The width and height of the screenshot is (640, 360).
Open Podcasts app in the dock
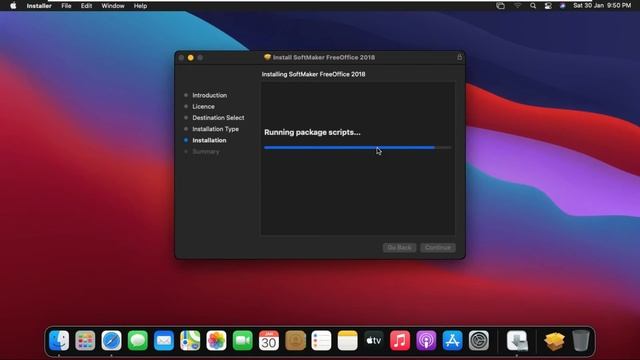(426, 340)
